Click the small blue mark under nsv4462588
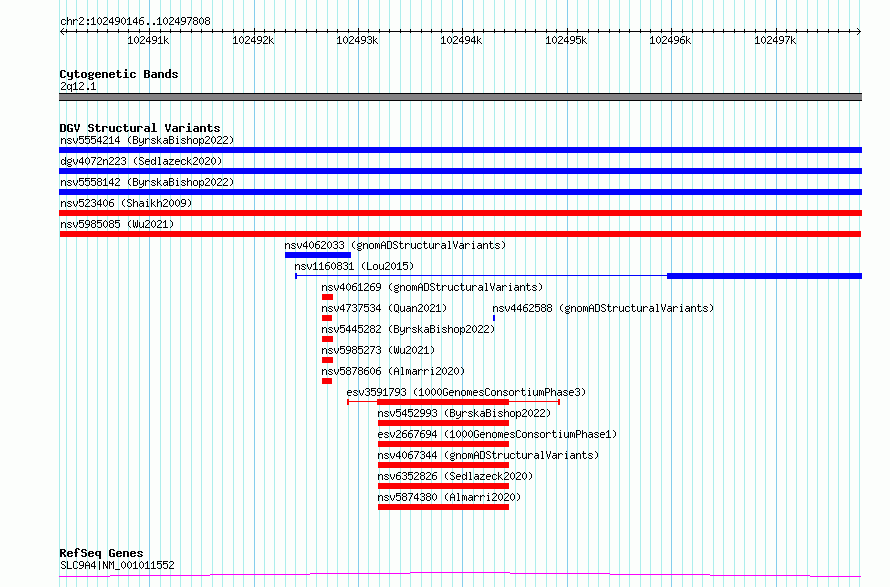 (494, 318)
